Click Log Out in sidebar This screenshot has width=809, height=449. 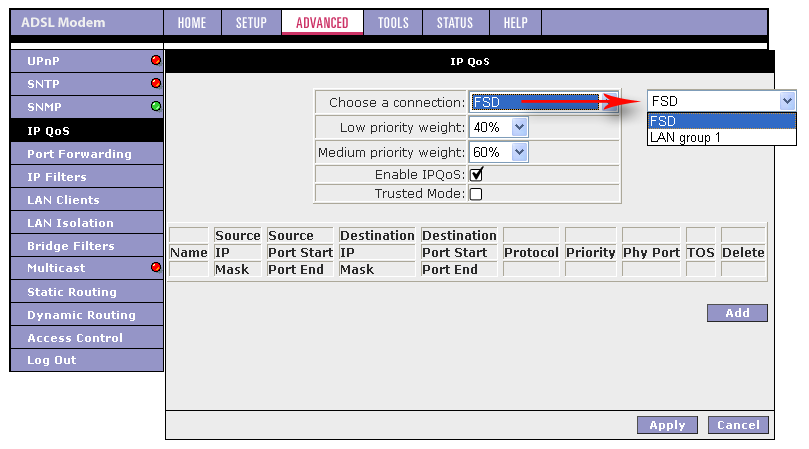click(x=87, y=360)
